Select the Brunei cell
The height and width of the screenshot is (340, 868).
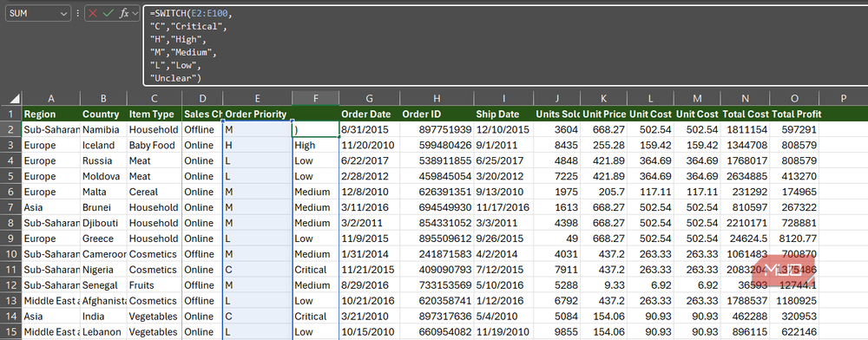103,207
